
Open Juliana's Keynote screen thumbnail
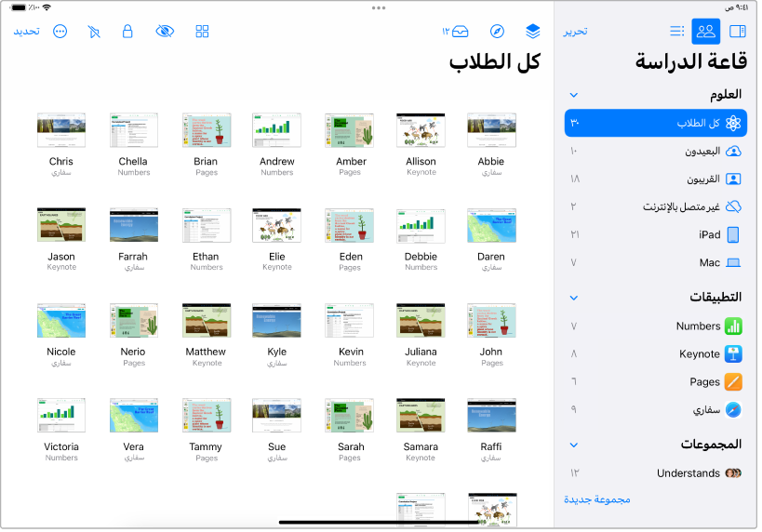pyautogui.click(x=421, y=321)
